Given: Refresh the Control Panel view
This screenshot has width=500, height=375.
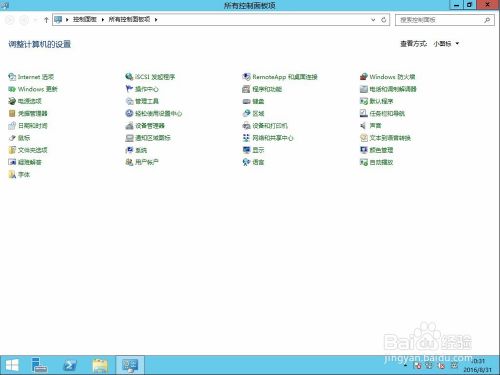Looking at the screenshot, I should pyautogui.click(x=384, y=20).
